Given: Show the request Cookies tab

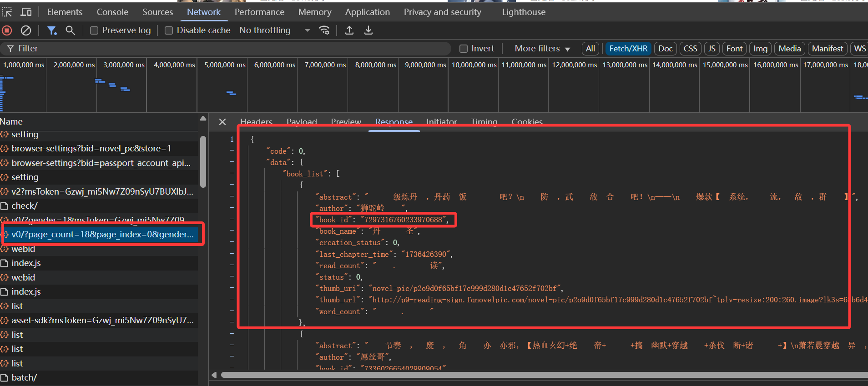Looking at the screenshot, I should coord(527,122).
